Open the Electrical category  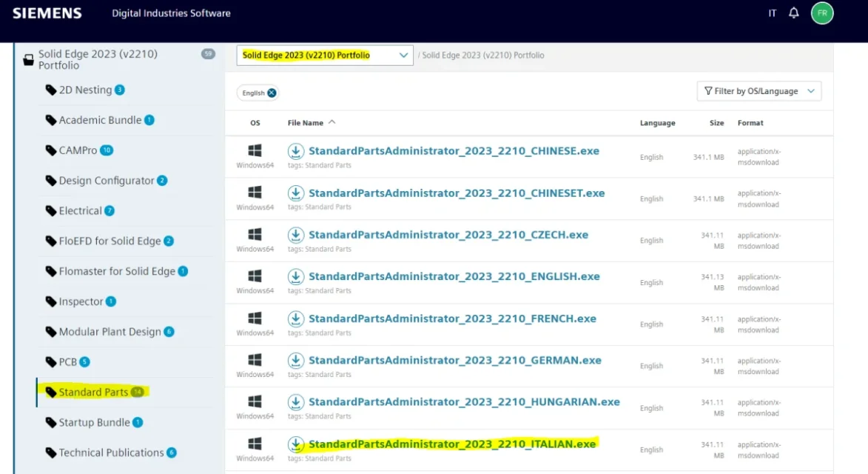[80, 210]
